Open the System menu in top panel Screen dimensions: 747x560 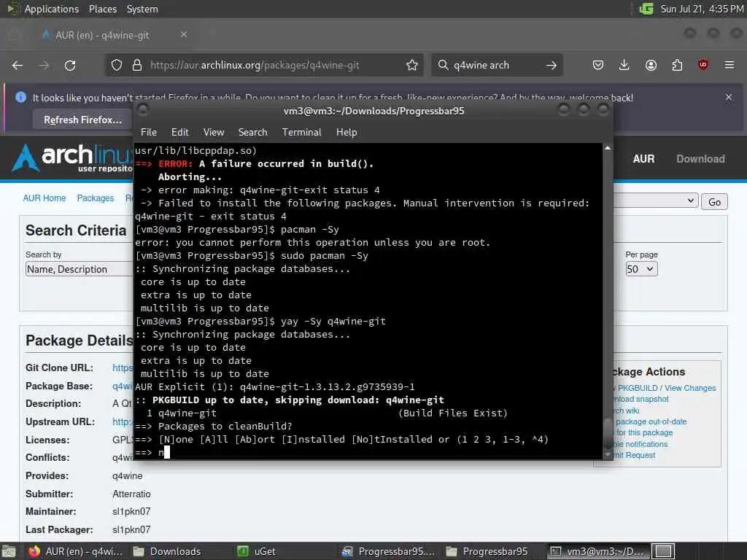click(142, 9)
